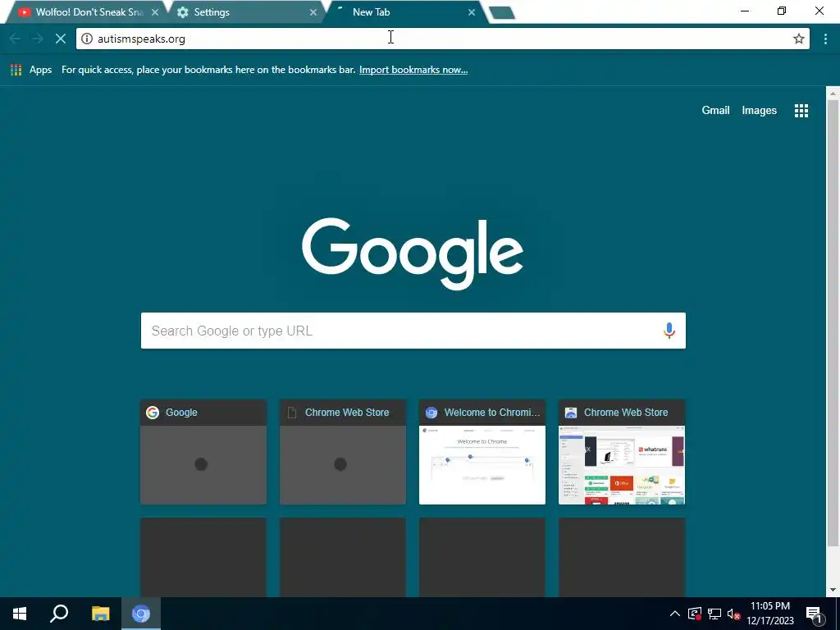Screen dimensions: 840x630
Task: Bookmark this page with the star icon
Action: (798, 39)
